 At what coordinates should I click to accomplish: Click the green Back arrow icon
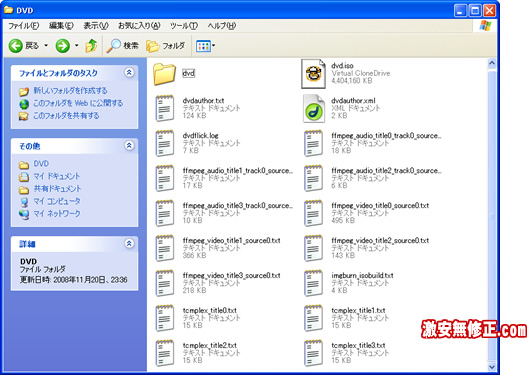point(15,45)
